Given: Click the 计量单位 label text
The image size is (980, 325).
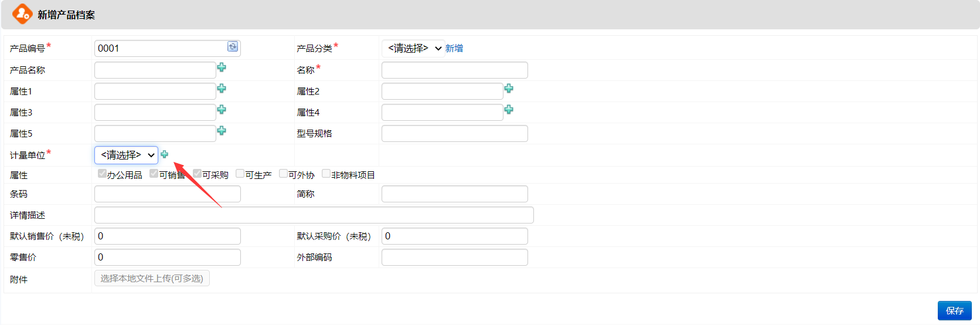Looking at the screenshot, I should pyautogui.click(x=28, y=155).
